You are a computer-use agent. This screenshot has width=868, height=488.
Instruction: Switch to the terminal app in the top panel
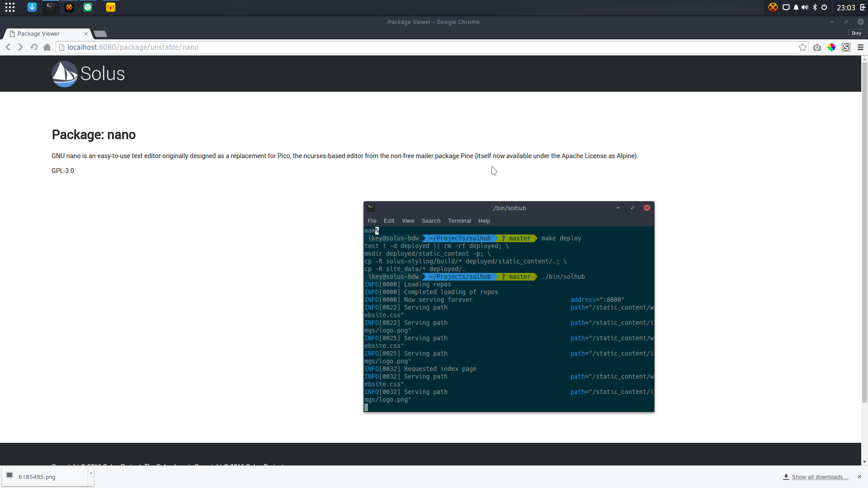51,7
